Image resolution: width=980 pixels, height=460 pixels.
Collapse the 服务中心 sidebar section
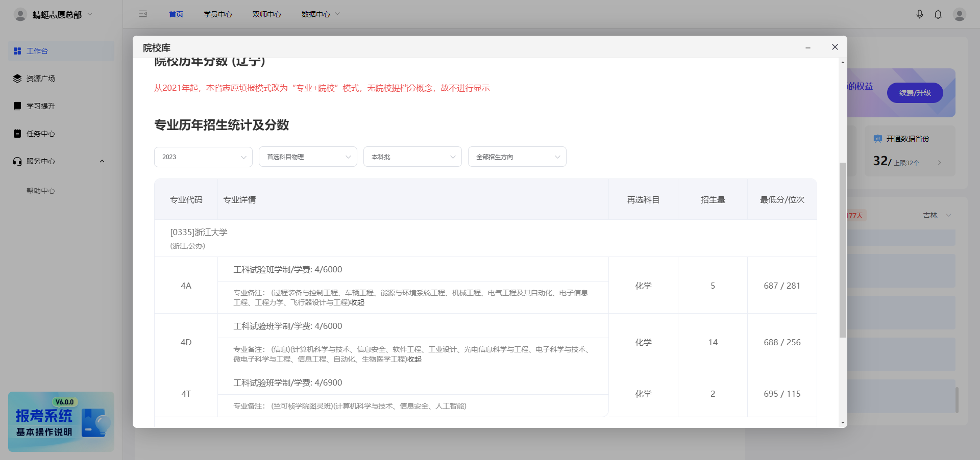[x=102, y=161]
